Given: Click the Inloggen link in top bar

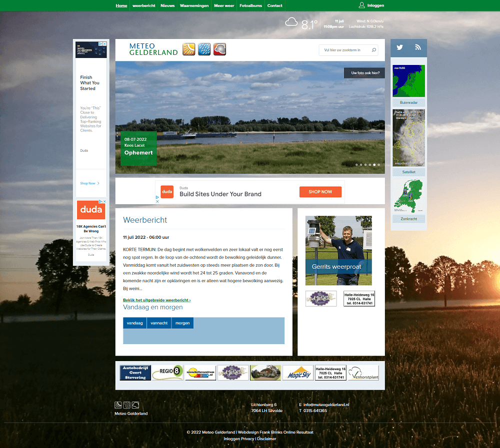Looking at the screenshot, I should point(375,5).
